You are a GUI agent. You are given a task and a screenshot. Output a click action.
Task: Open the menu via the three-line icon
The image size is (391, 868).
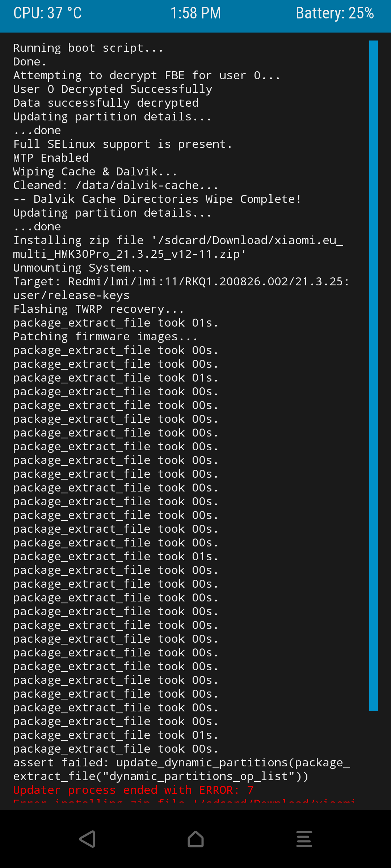(304, 839)
